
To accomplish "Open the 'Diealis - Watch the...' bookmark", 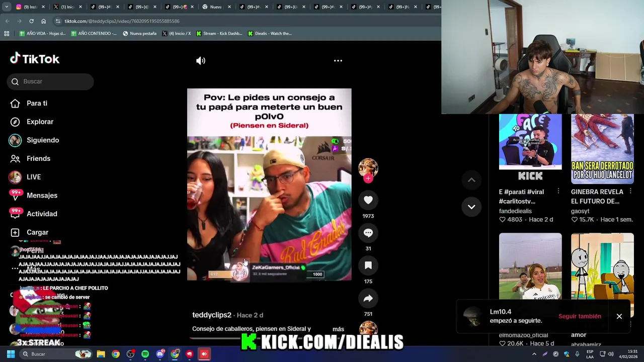I will [x=270, y=34].
